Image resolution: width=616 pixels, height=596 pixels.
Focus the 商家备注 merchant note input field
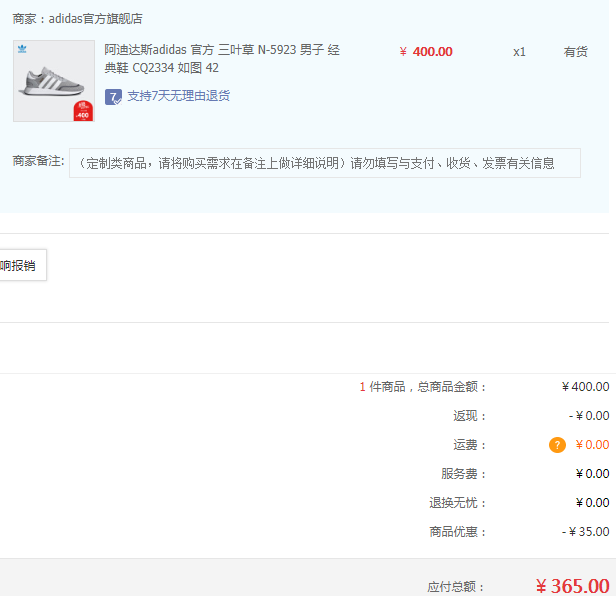click(325, 163)
